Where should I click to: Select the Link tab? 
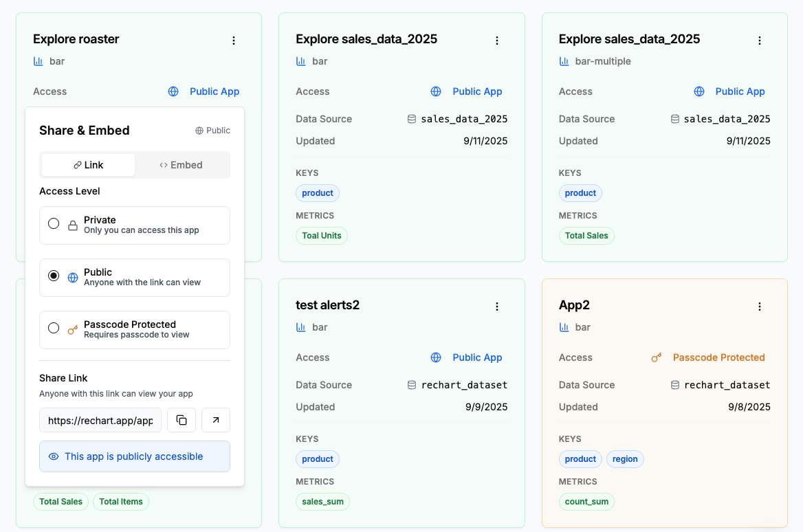[89, 165]
